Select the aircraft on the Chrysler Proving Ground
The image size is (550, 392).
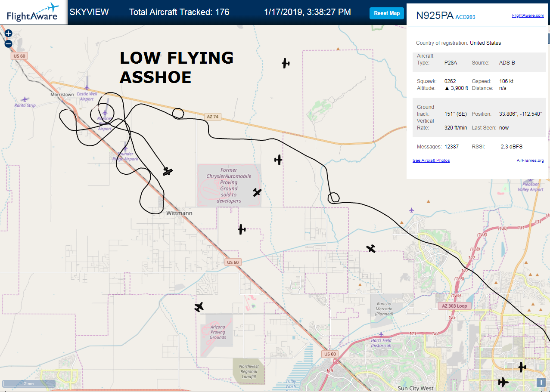tap(257, 192)
